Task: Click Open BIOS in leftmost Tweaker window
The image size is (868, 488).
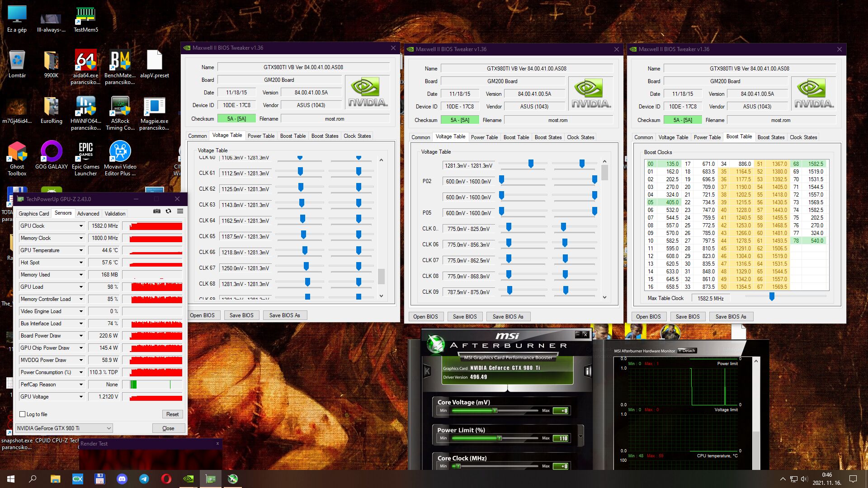Action: click(x=202, y=315)
